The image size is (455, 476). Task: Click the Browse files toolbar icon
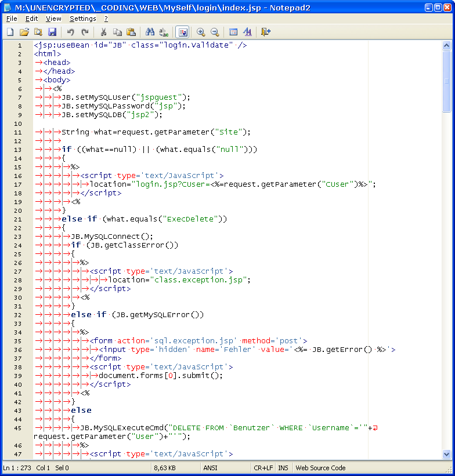38,32
